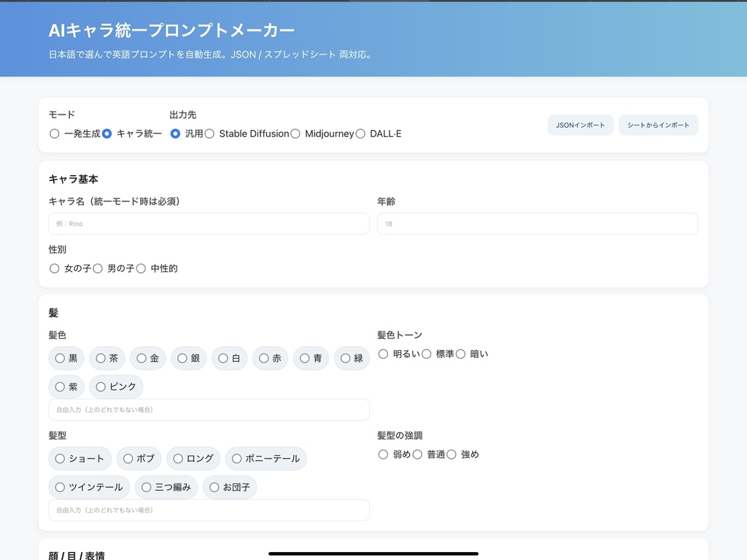Choose ポニーテール hairstyle

[x=268, y=459]
